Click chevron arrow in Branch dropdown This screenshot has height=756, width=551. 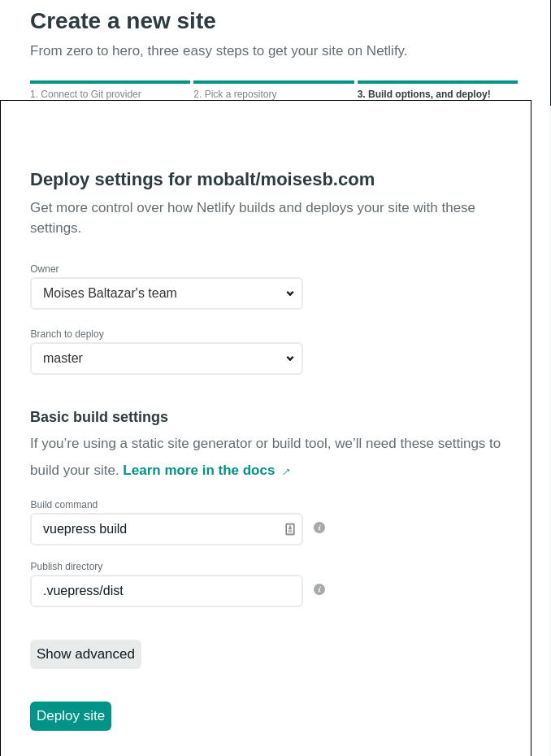pos(289,358)
